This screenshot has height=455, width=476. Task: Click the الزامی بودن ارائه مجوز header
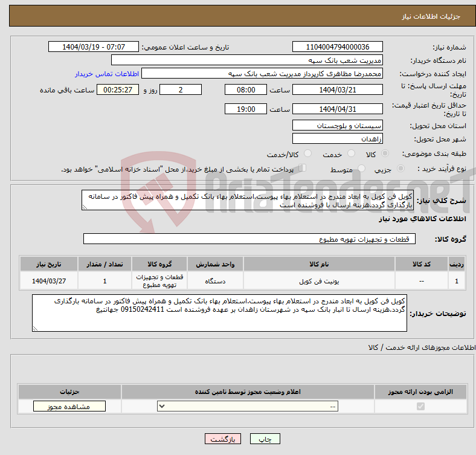point(420,392)
